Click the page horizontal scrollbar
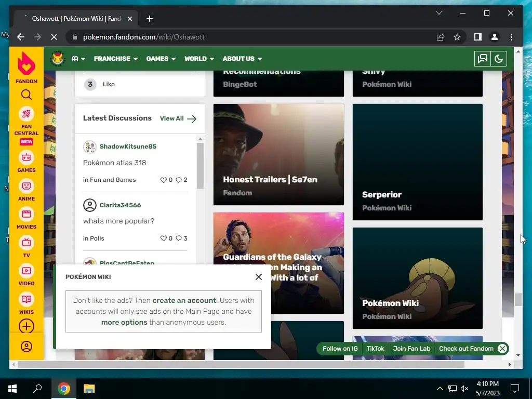The image size is (532, 399). 242,364
